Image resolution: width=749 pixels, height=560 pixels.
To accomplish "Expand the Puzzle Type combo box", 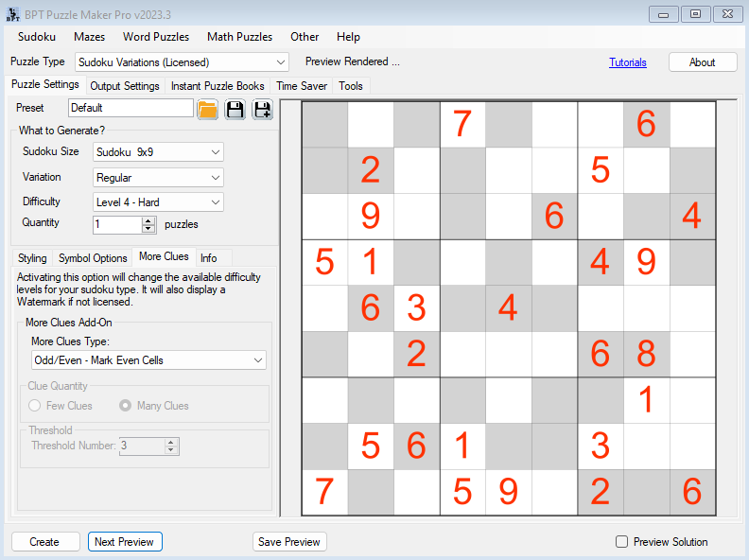I will point(182,62).
